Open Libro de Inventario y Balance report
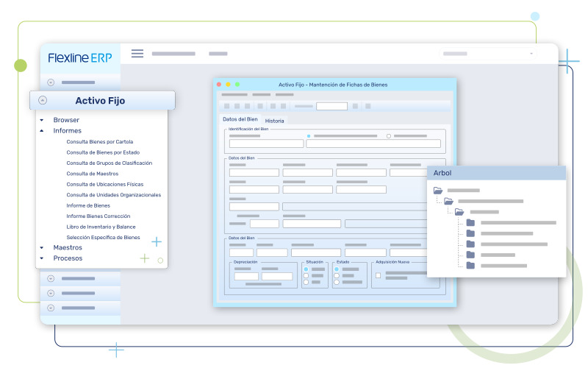The width and height of the screenshot is (588, 368). pyautogui.click(x=101, y=227)
